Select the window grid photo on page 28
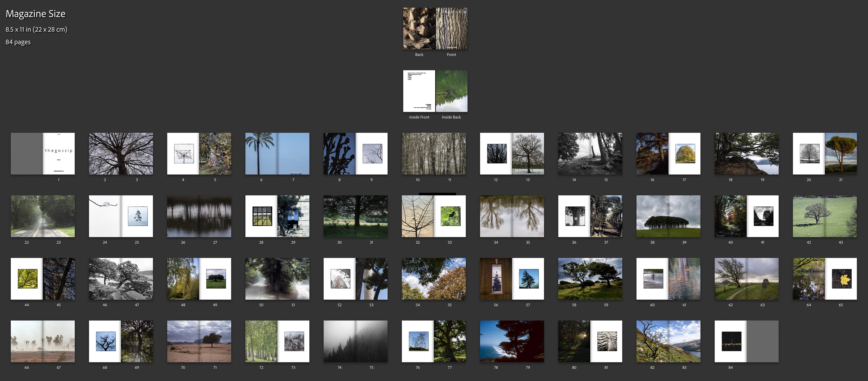 pyautogui.click(x=262, y=216)
